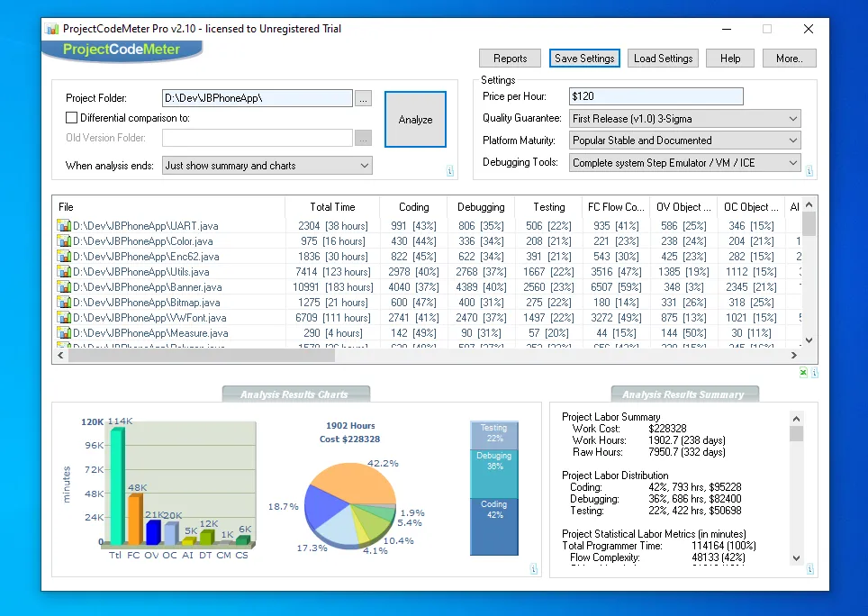Viewport: 868px width, 616px height.
Task: Switch to the Analysis Results Summary panel
Action: click(x=684, y=393)
